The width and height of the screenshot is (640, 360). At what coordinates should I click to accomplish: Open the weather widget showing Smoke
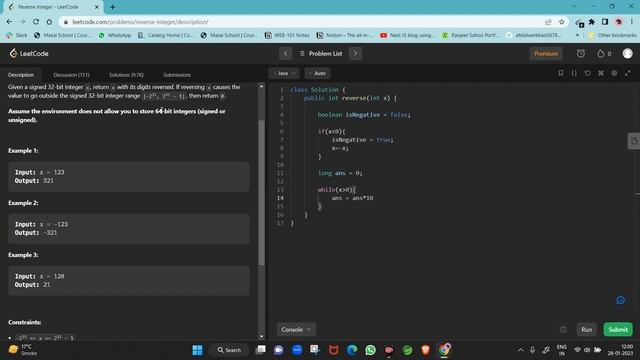click(23, 350)
